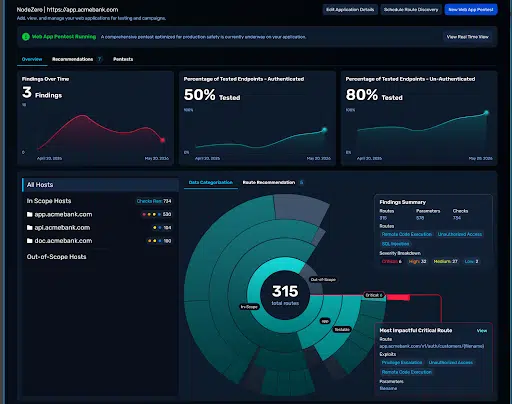This screenshot has height=404, width=512.
Task: Click the 315 total routes center circle
Action: click(x=285, y=295)
